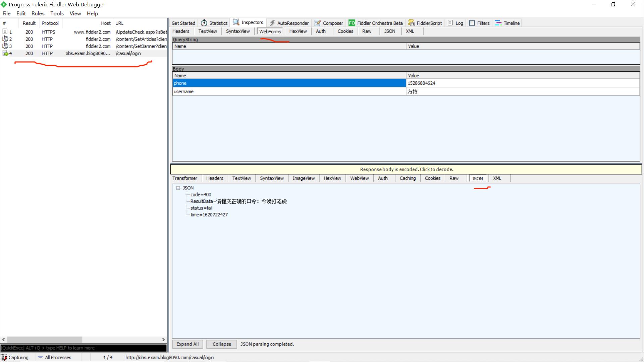Screen dimensions: 644x362
Task: Select status=fail JSON node
Action: (x=201, y=208)
